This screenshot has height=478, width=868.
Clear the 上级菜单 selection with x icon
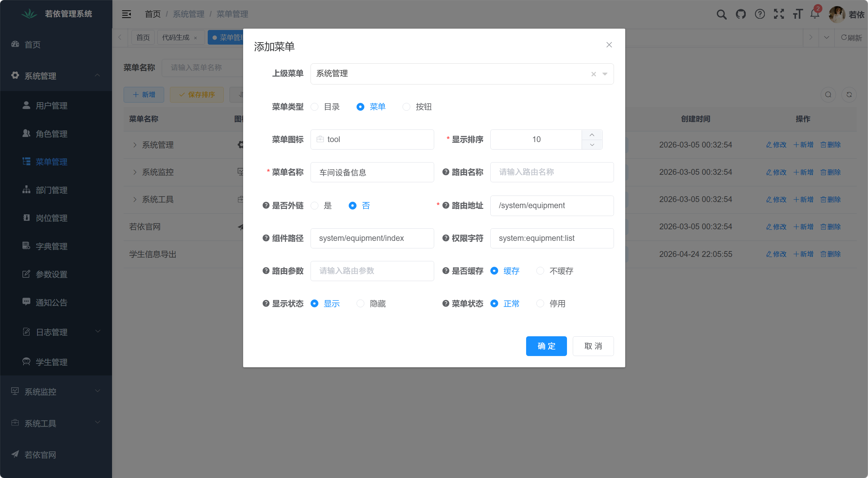[x=594, y=74]
